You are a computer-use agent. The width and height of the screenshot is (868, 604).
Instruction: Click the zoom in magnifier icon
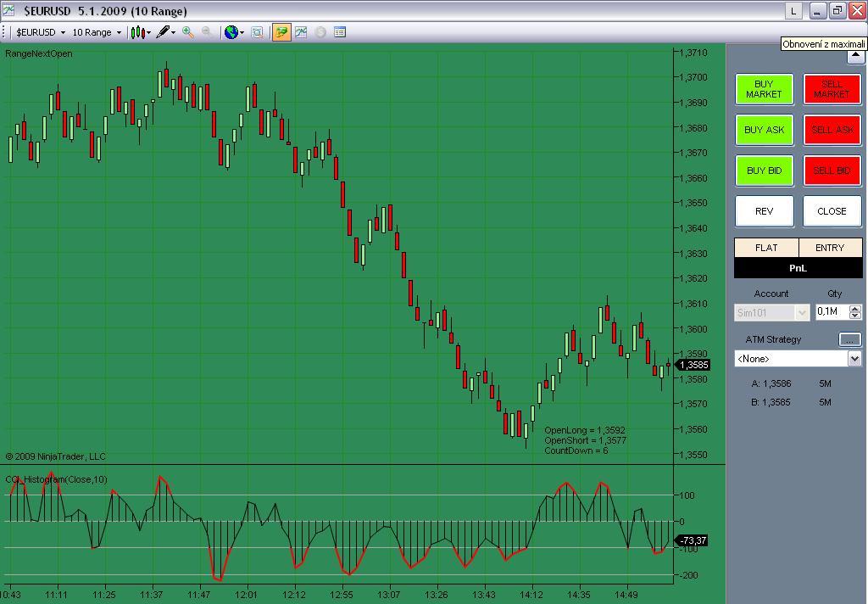pyautogui.click(x=187, y=32)
